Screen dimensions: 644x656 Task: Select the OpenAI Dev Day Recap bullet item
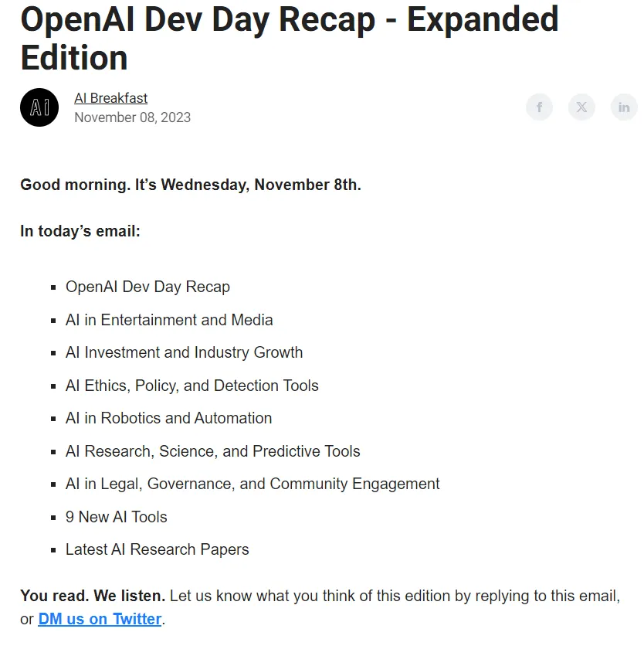(147, 287)
